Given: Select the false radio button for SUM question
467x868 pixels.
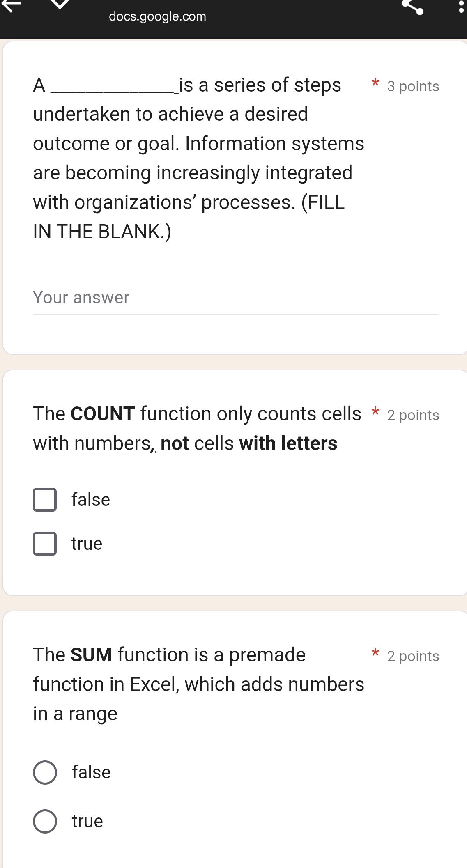Looking at the screenshot, I should point(45,772).
